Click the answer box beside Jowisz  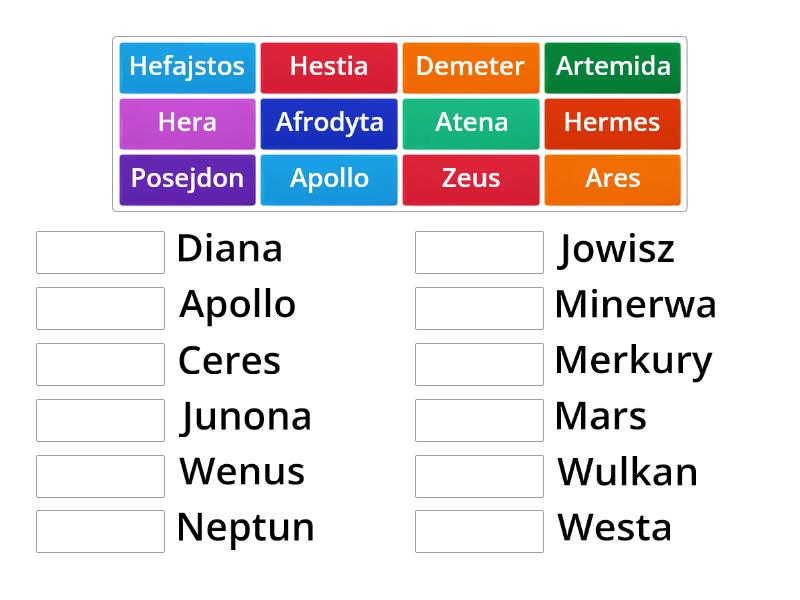[x=480, y=253]
